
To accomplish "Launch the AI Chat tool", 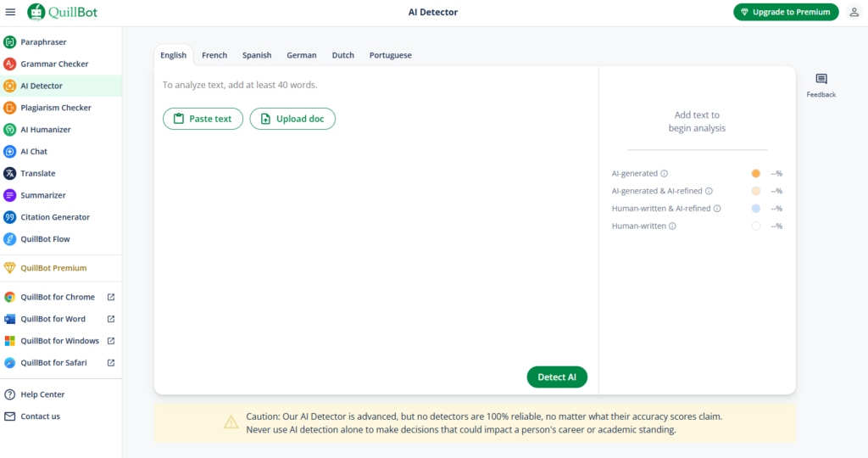I will [10, 152].
